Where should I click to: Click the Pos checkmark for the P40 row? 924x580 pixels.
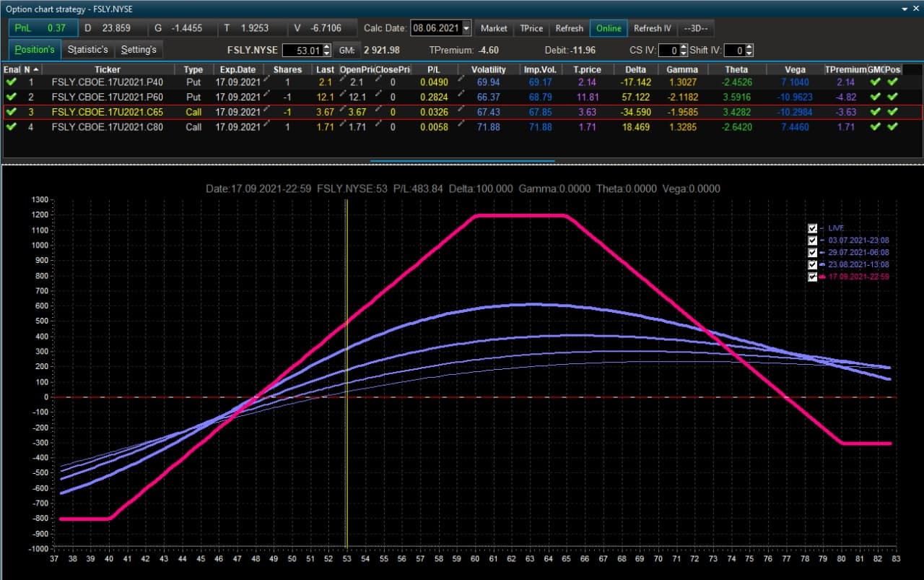(893, 82)
